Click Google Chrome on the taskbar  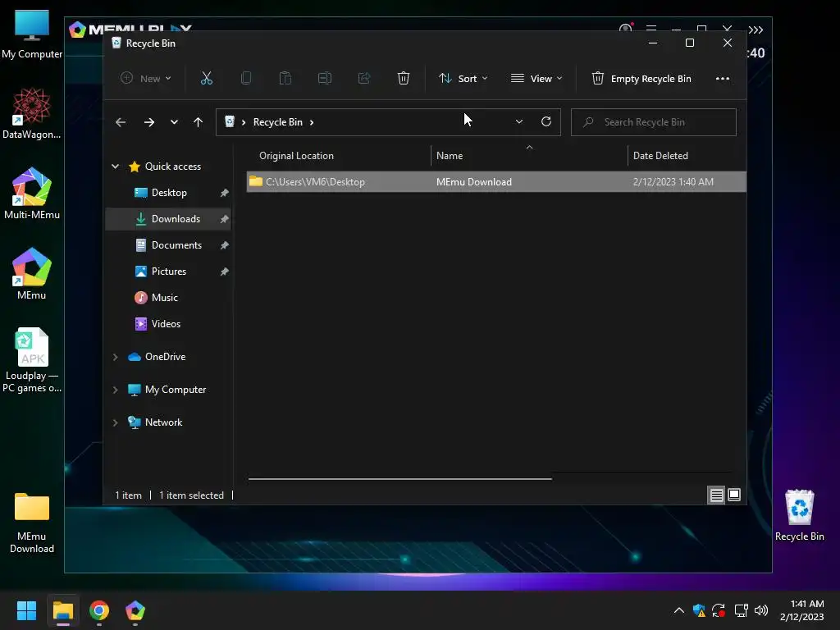[x=99, y=610]
